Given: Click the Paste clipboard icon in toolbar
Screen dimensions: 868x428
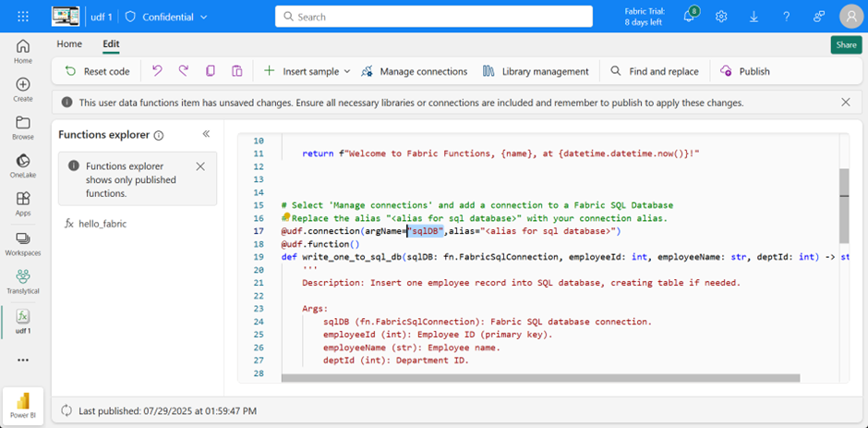Looking at the screenshot, I should [x=237, y=71].
